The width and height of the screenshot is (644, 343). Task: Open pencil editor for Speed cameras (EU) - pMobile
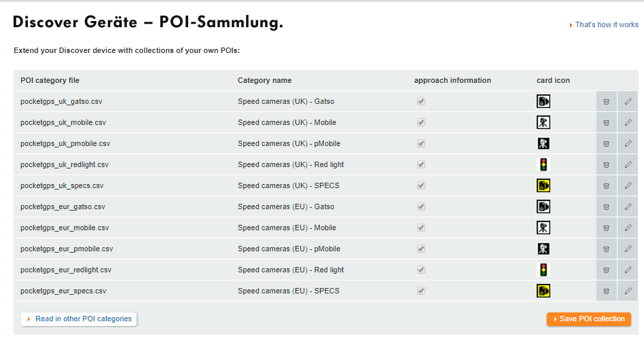coord(628,249)
